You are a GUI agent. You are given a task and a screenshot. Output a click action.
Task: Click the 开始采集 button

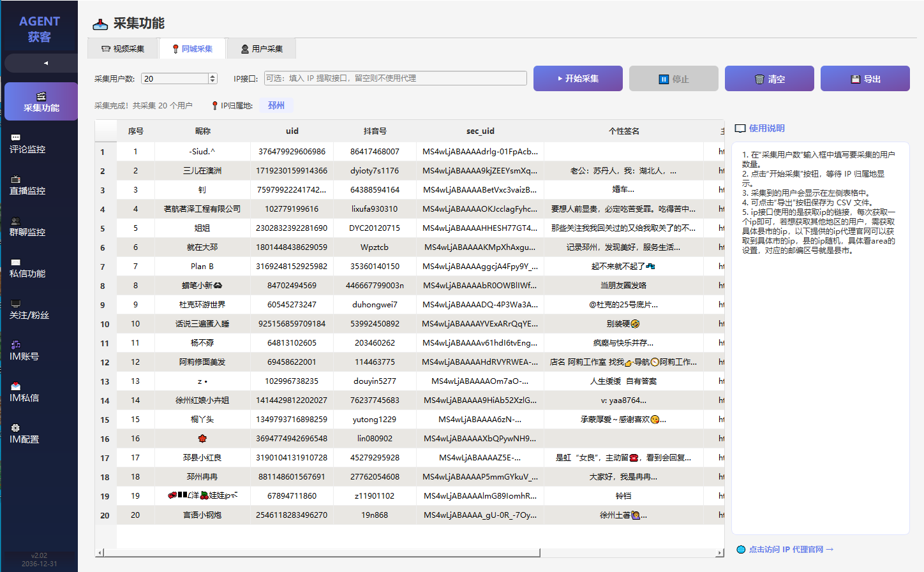point(578,78)
